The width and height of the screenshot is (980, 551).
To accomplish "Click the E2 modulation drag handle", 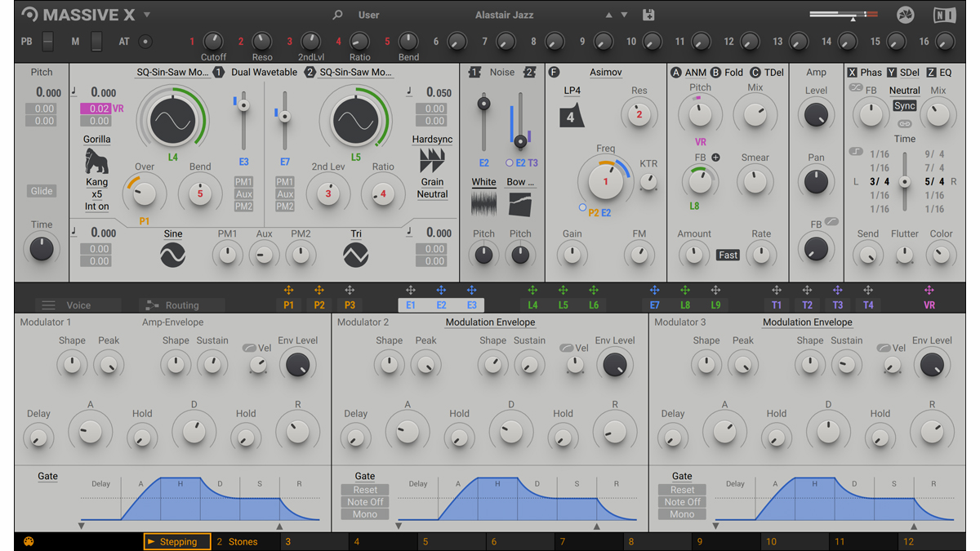I will 441,291.
